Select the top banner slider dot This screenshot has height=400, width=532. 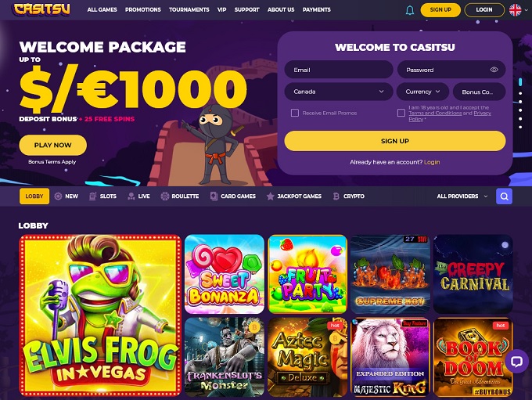520,82
